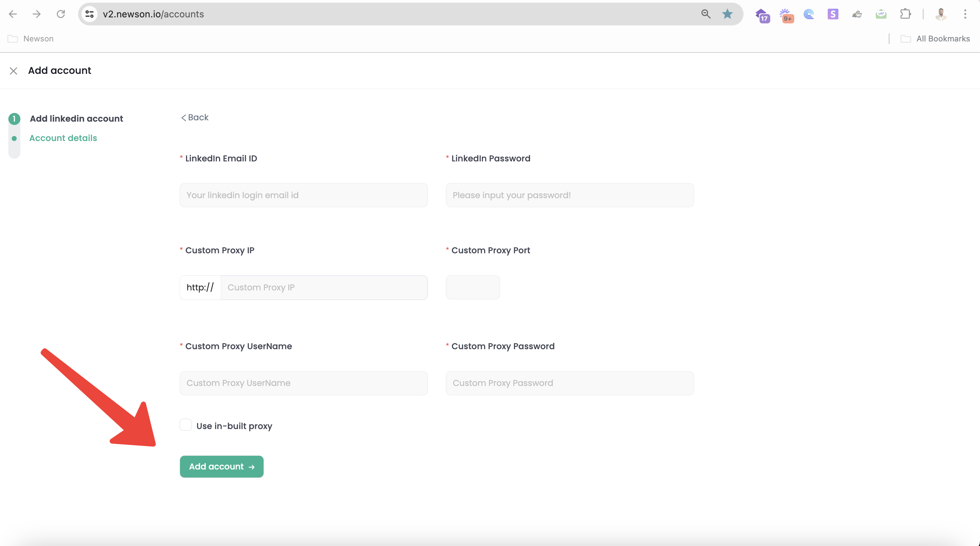
Task: Click the site info icon in address bar
Action: [x=90, y=14]
